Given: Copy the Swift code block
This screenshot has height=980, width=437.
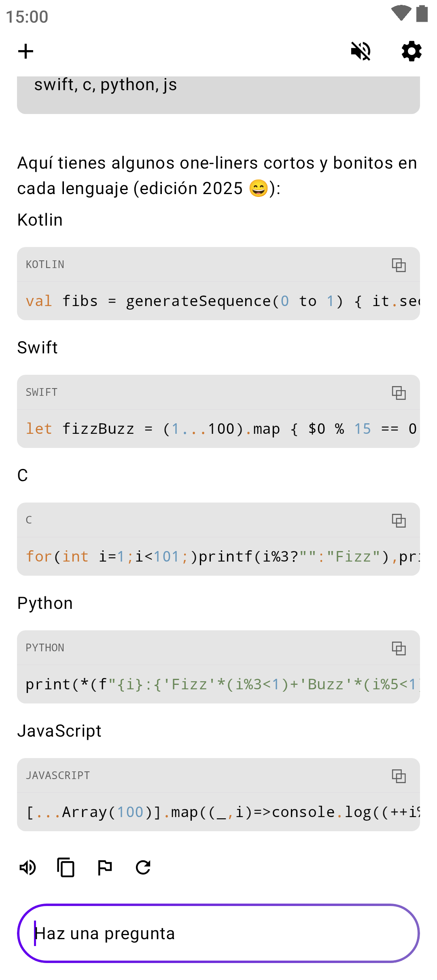Looking at the screenshot, I should click(x=399, y=393).
